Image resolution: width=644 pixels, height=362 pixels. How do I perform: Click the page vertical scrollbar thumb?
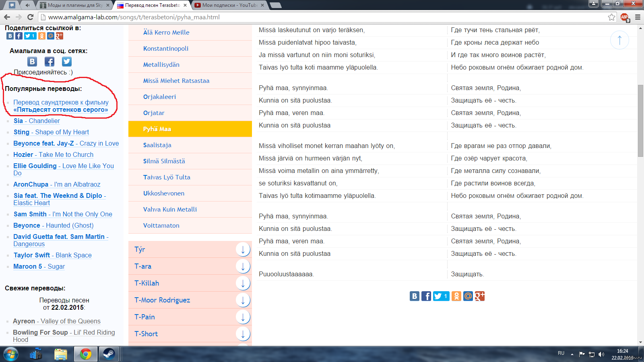[640, 121]
